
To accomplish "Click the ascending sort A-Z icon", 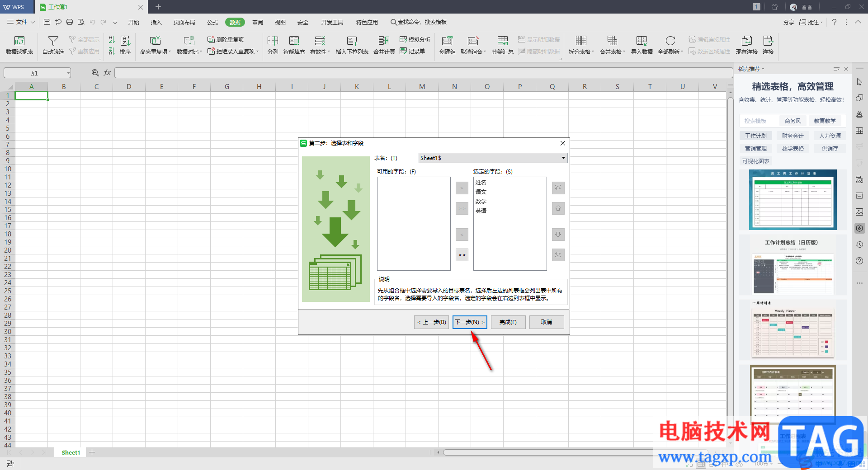I will click(112, 39).
